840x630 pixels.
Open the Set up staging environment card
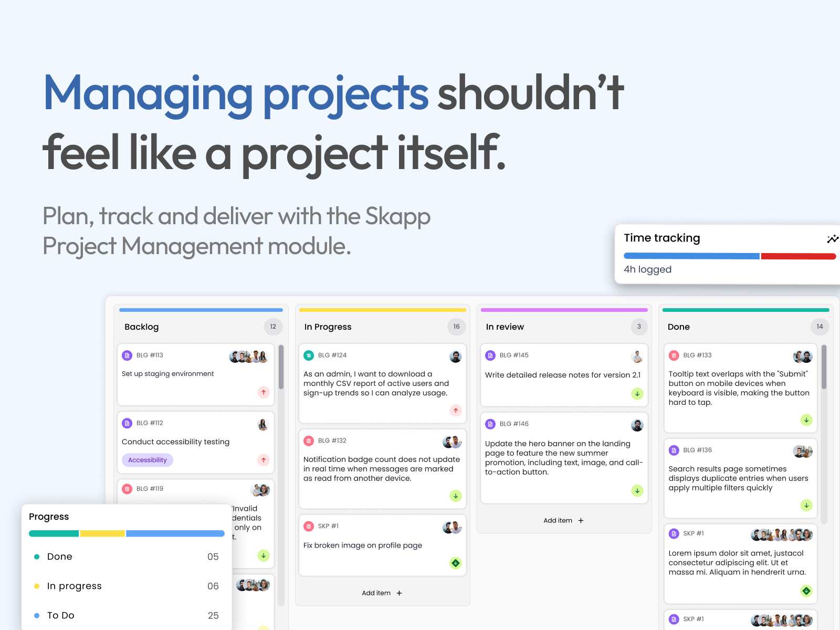(195, 374)
